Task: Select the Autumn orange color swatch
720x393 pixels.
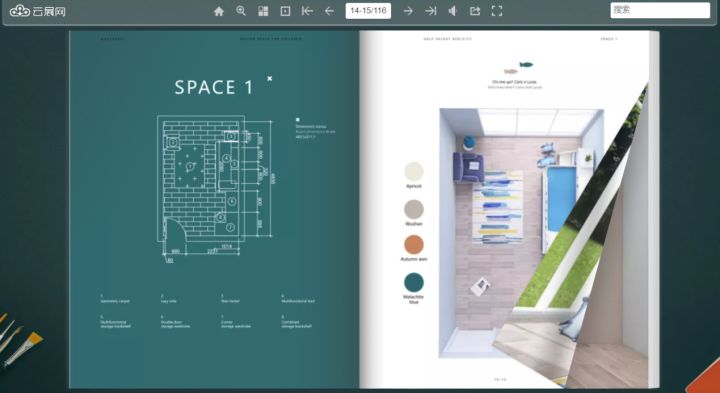Action: click(414, 245)
